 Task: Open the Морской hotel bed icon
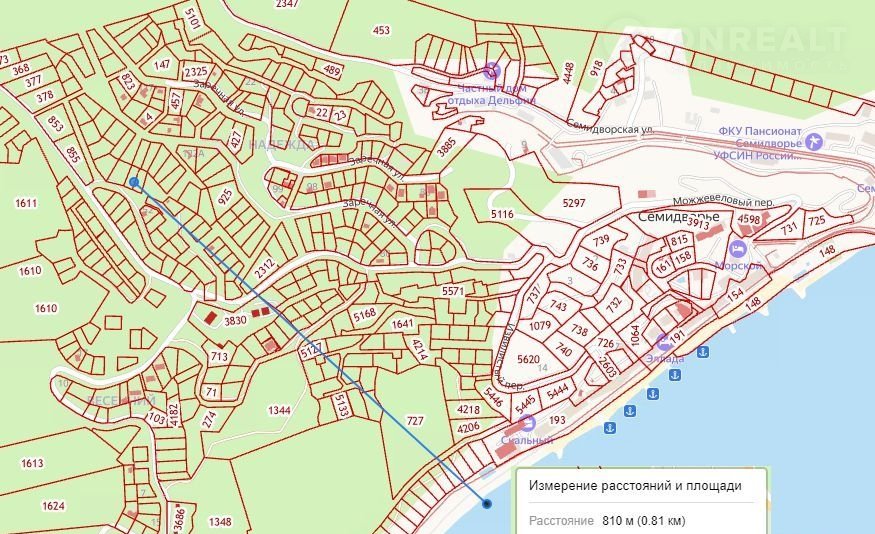tap(739, 248)
